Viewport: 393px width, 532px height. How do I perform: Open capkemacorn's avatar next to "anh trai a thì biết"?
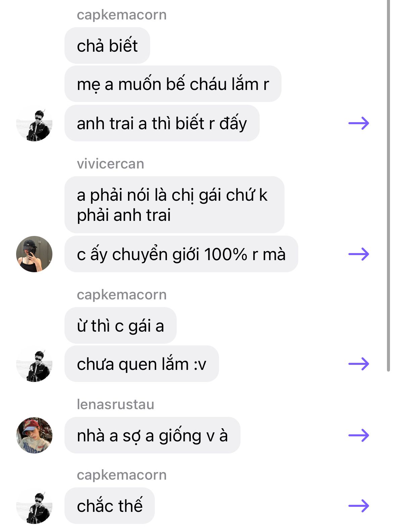[34, 123]
